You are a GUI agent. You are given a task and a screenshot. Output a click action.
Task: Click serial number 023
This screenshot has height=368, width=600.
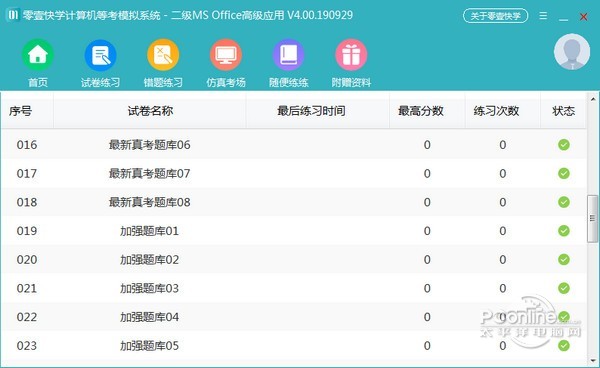coord(27,346)
